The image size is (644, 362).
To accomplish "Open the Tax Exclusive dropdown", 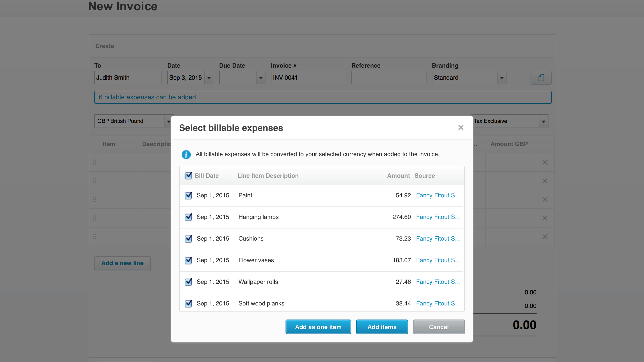I will click(x=543, y=121).
